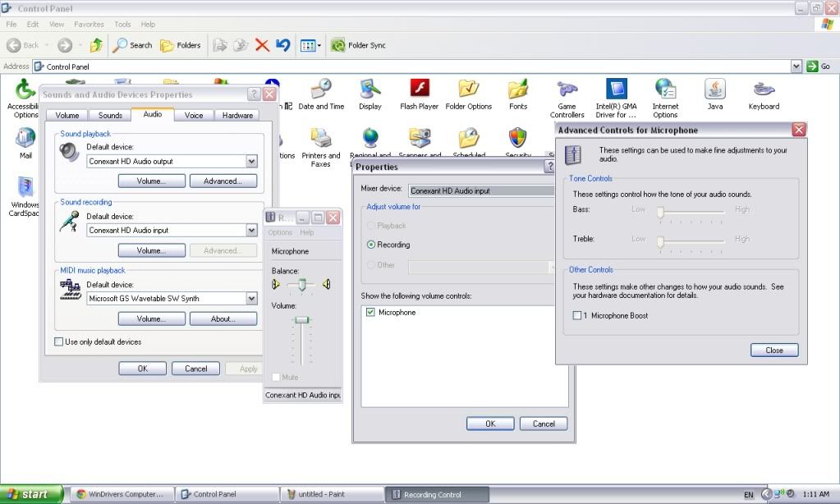Click Close in Advanced Controls for Microphone
Image resolution: width=840 pixels, height=504 pixels.
(774, 350)
